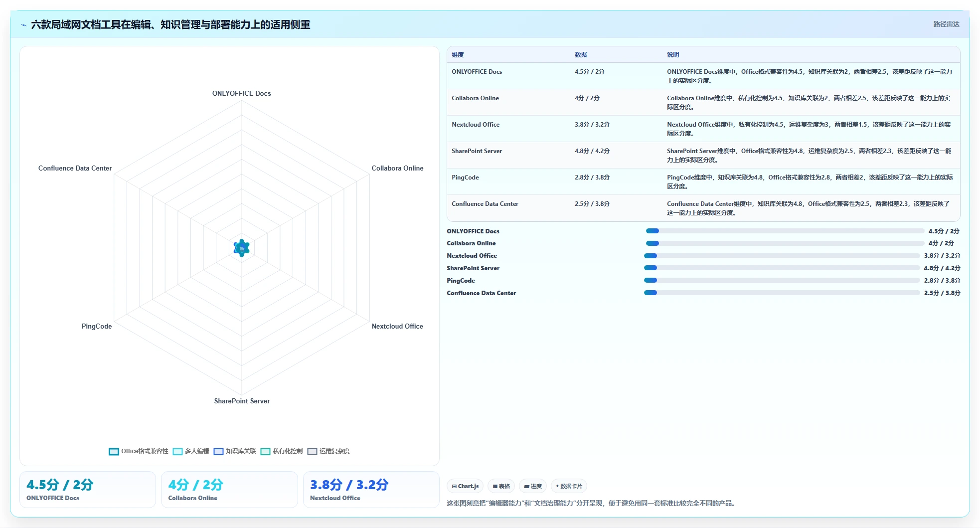Click the 路径雷达 label in header
Image resolution: width=980 pixels, height=528 pixels.
[946, 24]
